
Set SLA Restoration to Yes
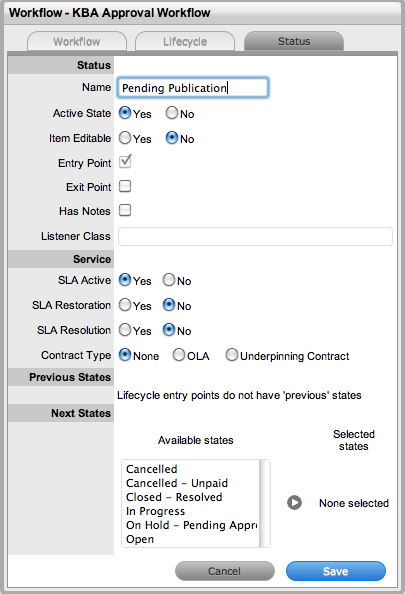pyautogui.click(x=125, y=305)
